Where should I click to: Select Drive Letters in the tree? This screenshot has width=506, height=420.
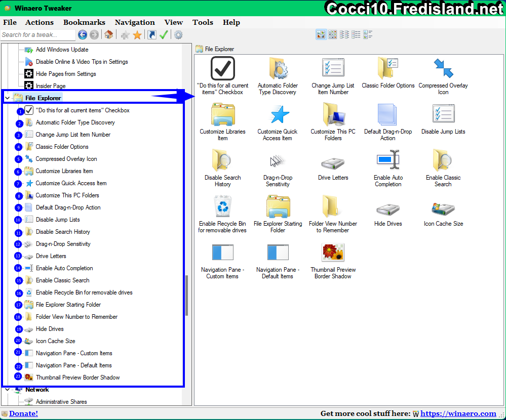pos(51,256)
